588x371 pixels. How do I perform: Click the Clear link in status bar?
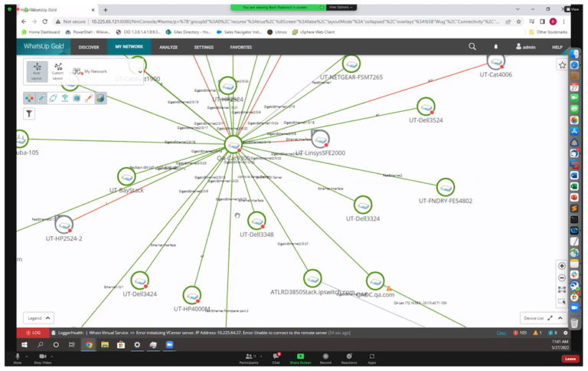[501, 333]
